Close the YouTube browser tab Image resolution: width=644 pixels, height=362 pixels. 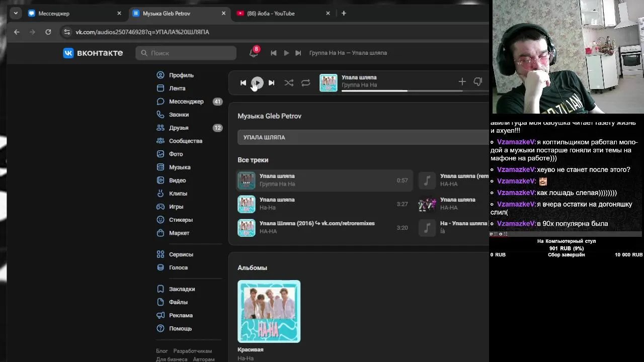329,14
